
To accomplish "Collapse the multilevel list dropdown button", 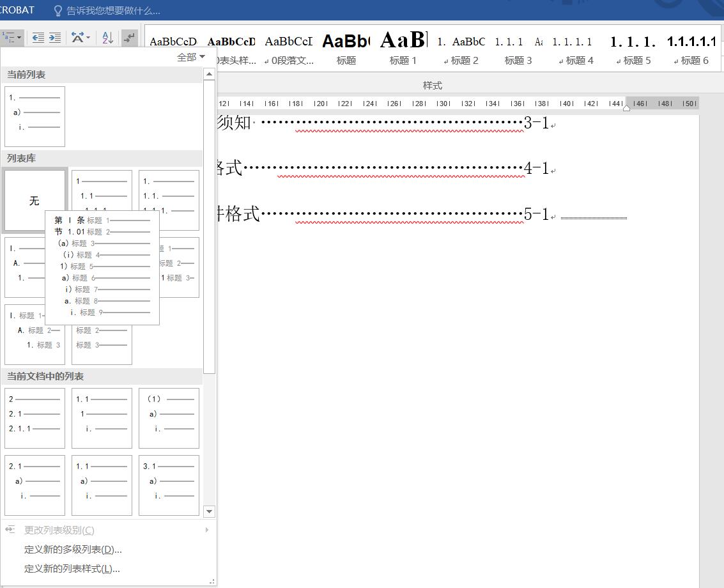I will [x=12, y=38].
